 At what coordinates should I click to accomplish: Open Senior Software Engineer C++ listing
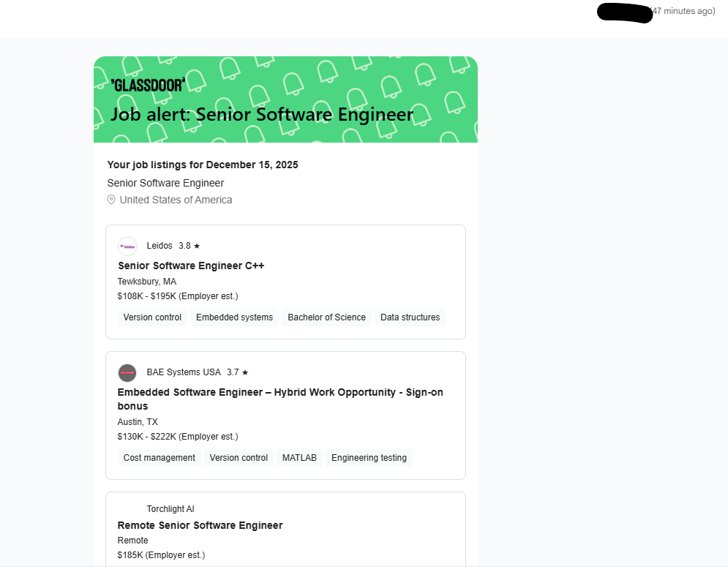click(x=191, y=266)
